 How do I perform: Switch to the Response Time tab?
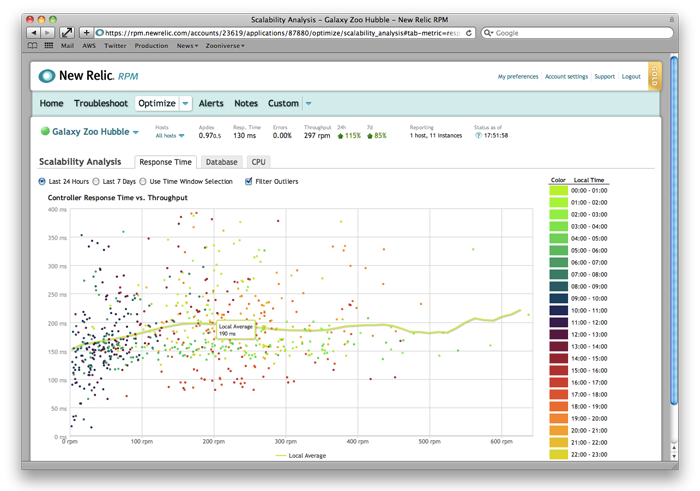[x=165, y=162]
